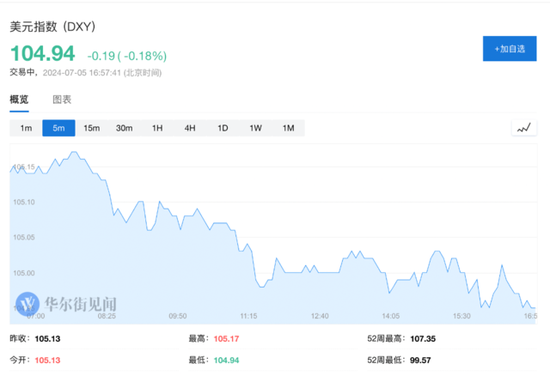Click the 104.94 current price
Viewport: 550px width, 376px height.
[42, 54]
